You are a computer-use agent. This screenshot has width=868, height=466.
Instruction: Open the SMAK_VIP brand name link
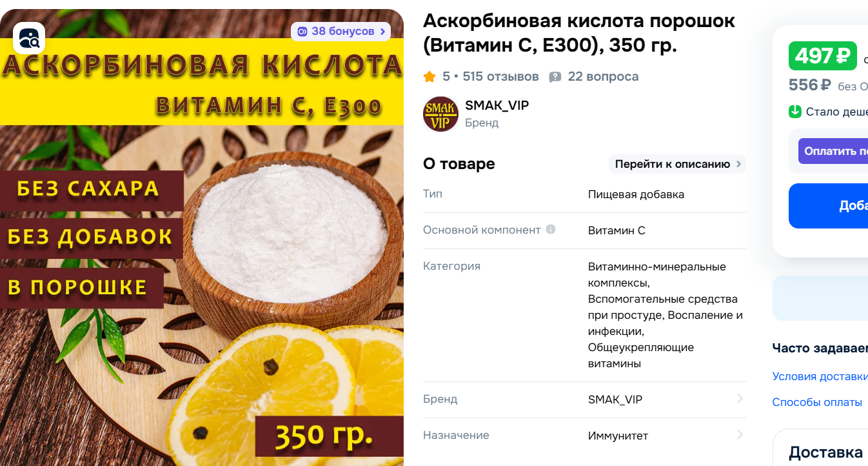point(497,106)
